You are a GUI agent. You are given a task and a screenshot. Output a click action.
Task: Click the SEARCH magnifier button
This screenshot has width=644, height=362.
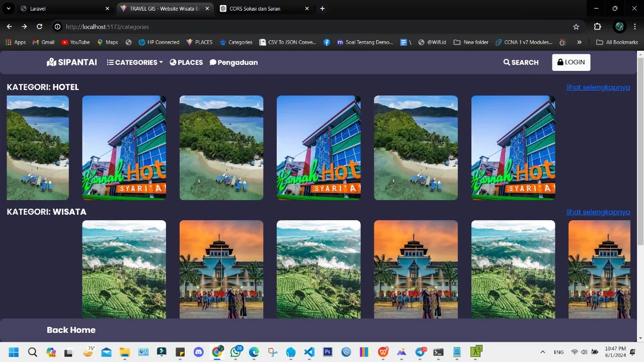(x=521, y=62)
